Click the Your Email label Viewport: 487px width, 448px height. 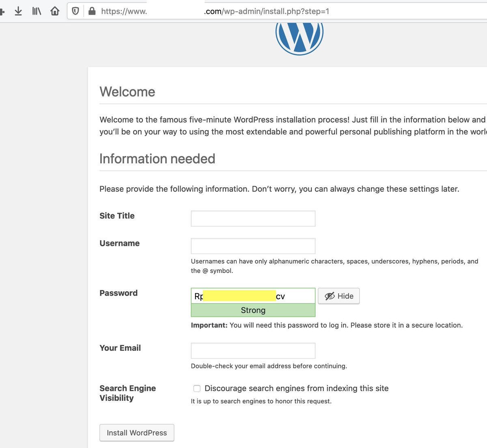pos(120,348)
